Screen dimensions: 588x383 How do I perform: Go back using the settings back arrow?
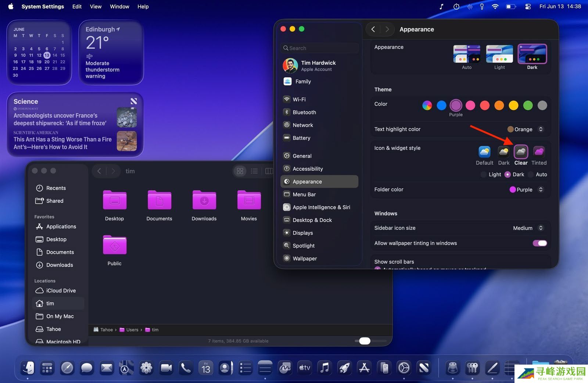[373, 29]
